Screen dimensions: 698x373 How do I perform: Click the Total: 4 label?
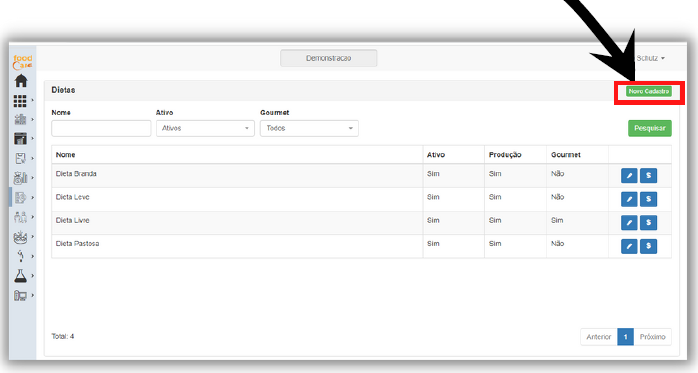pos(63,336)
